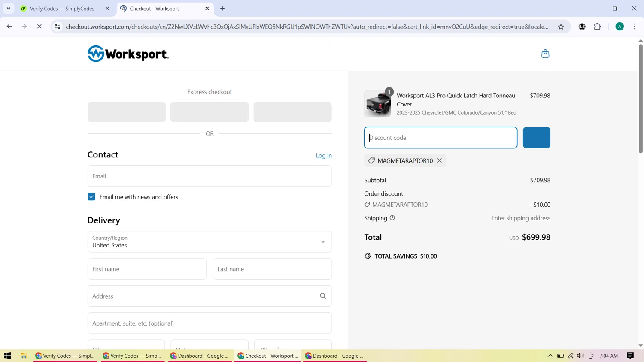
Task: Open second Verify Codes taskbar window
Action: point(133,356)
